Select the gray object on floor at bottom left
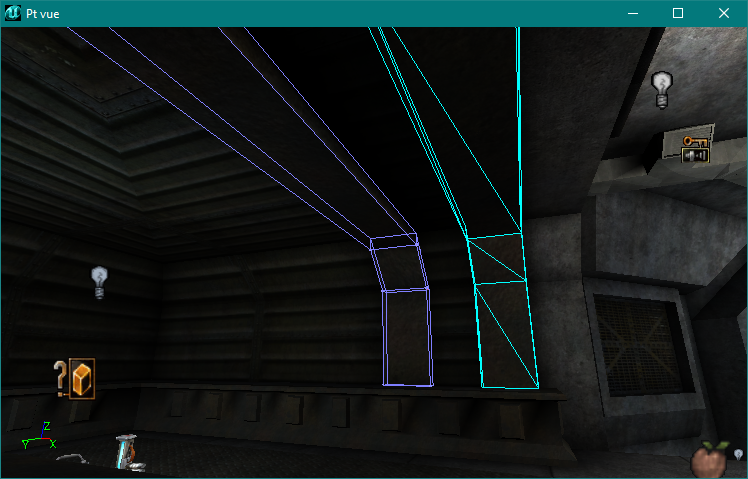 coord(71,459)
